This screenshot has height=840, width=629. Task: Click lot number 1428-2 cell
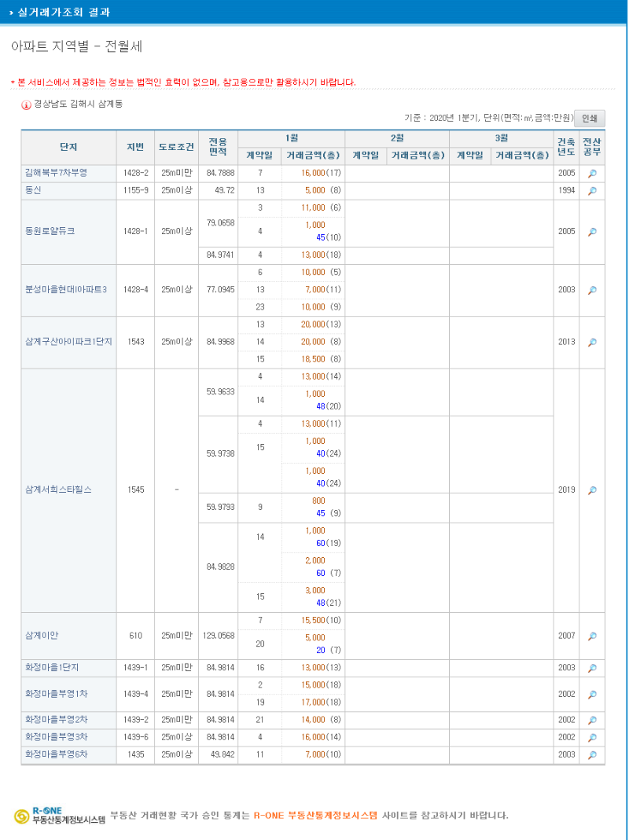[136, 173]
